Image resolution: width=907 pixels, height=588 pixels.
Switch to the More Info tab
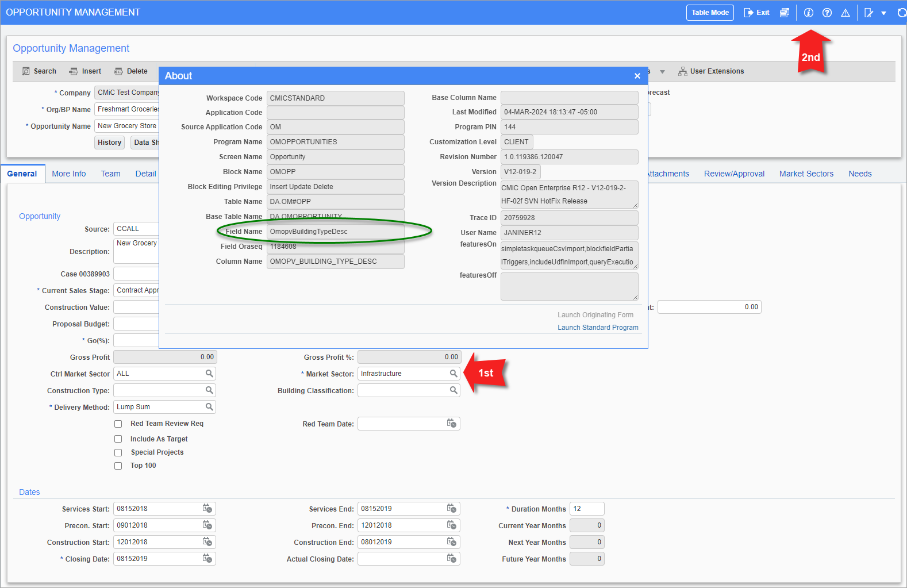pyautogui.click(x=69, y=174)
